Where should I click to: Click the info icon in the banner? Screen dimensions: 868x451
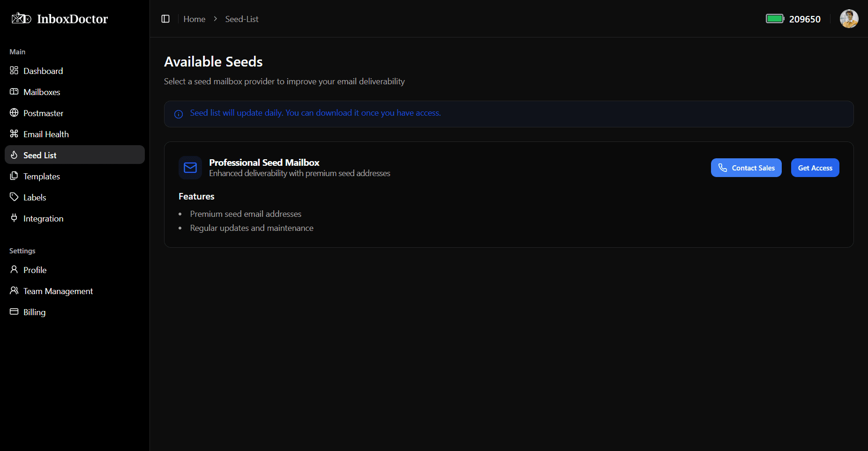[179, 114]
